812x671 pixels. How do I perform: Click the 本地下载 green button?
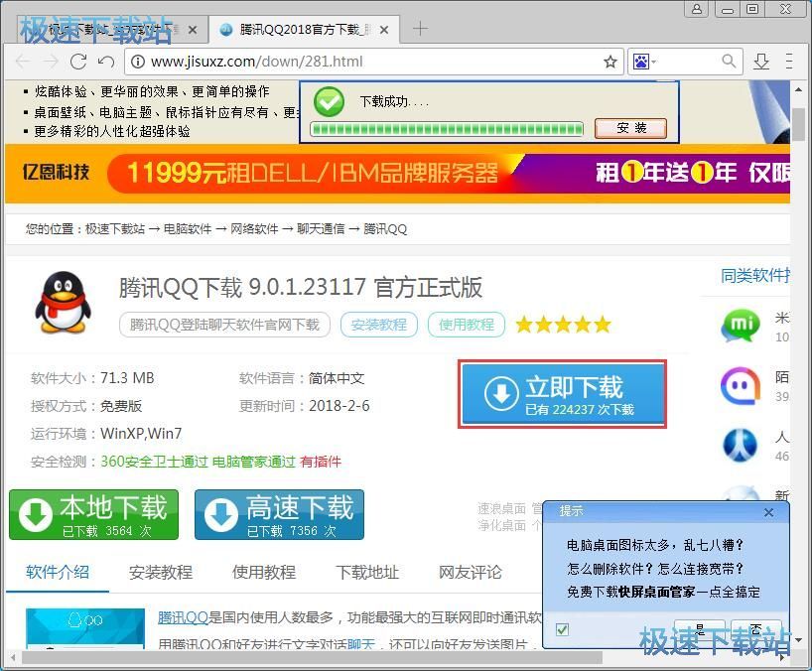93,514
